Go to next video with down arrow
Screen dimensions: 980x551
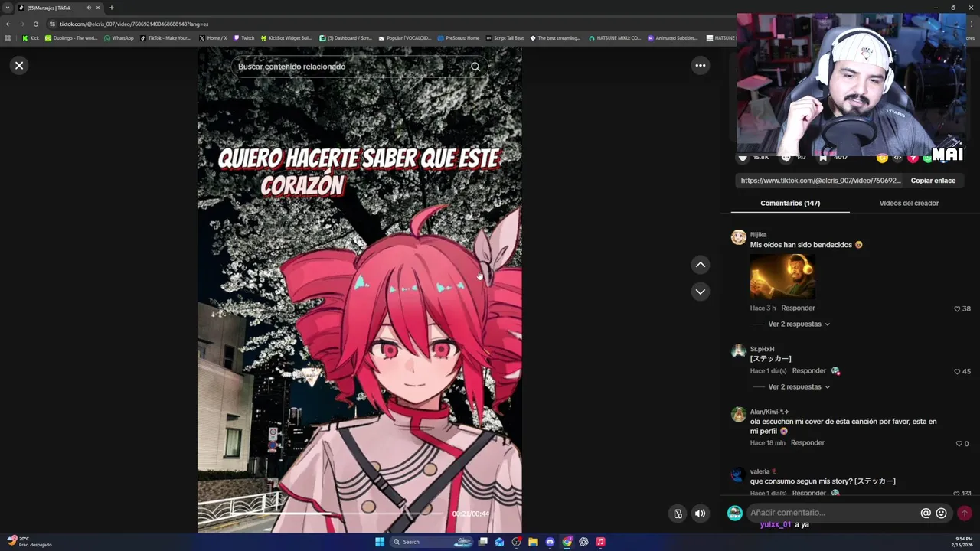click(700, 292)
